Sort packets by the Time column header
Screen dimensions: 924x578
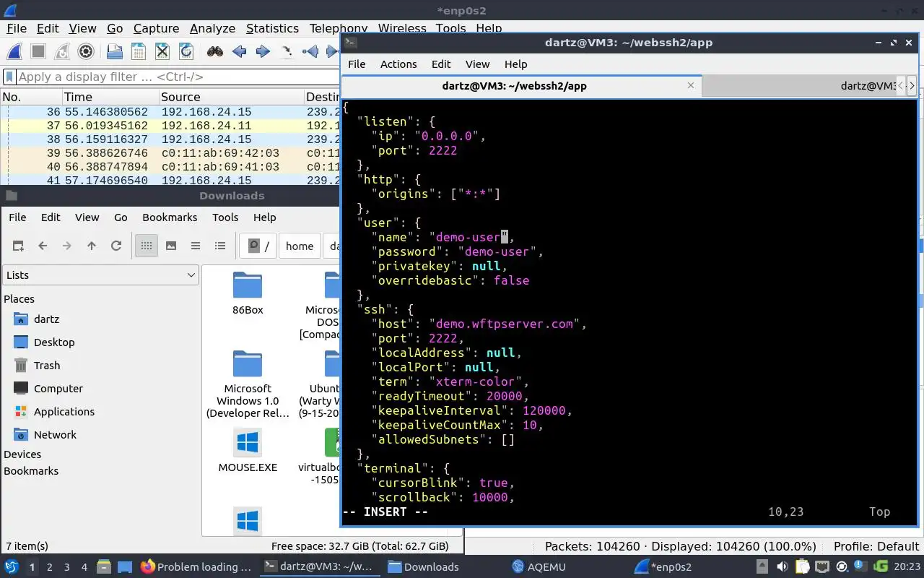pos(110,97)
